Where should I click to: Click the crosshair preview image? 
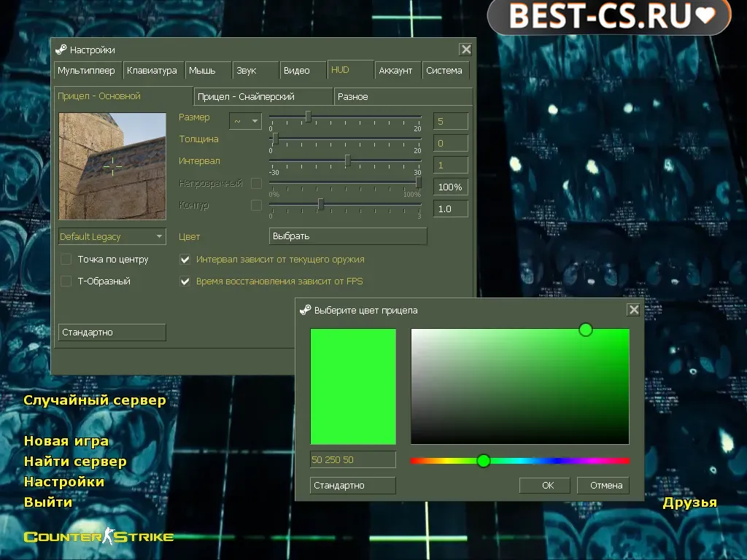pos(112,166)
